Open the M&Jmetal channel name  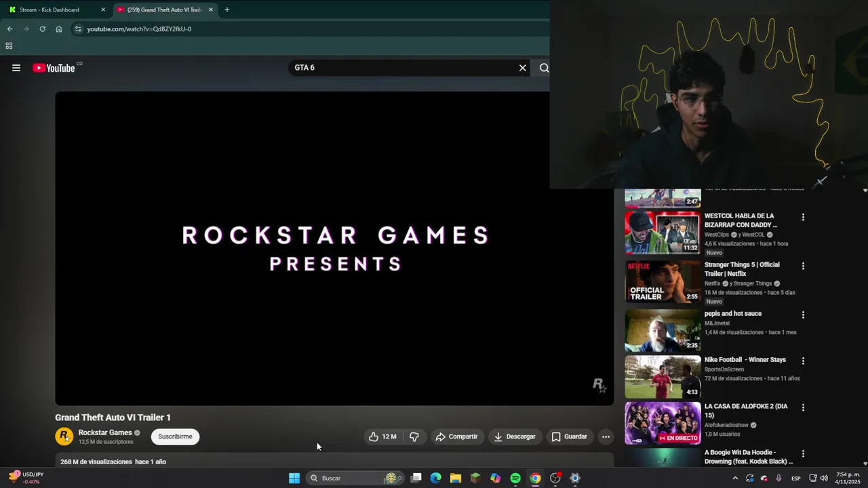717,323
